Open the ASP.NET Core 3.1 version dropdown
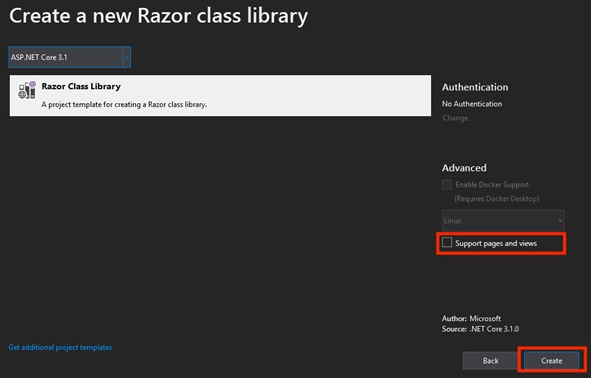The width and height of the screenshot is (591, 378). click(70, 57)
